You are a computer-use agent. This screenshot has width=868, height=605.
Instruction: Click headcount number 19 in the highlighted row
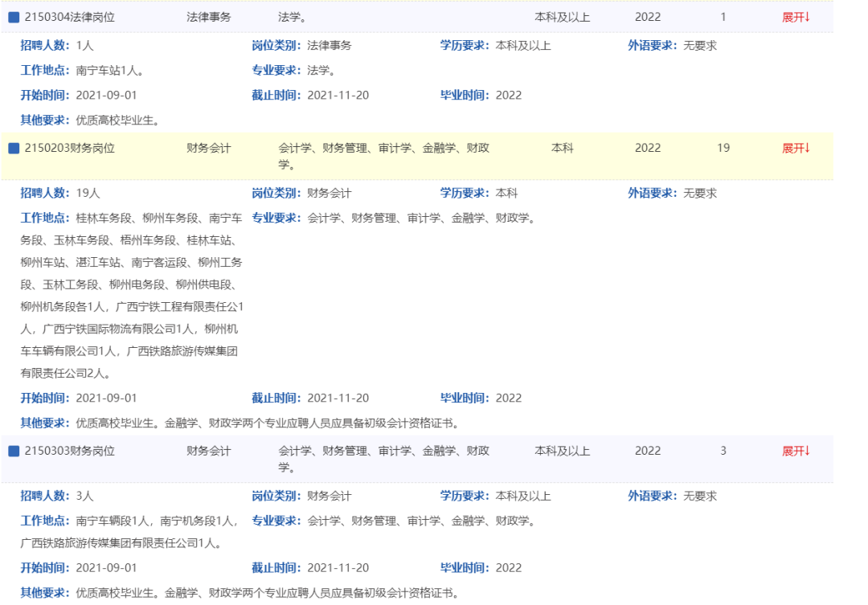pos(723,148)
